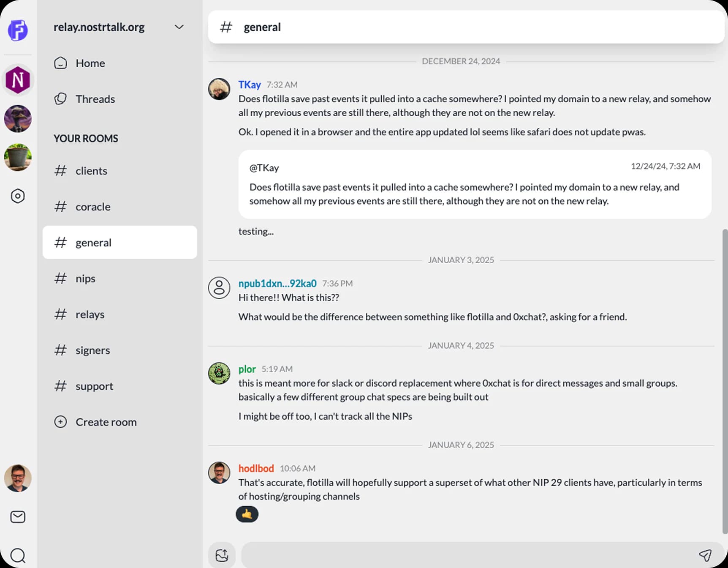Toggle the thumbs-up reaction on hodlbod's message
Image resolution: width=728 pixels, height=568 pixels.
click(x=247, y=514)
